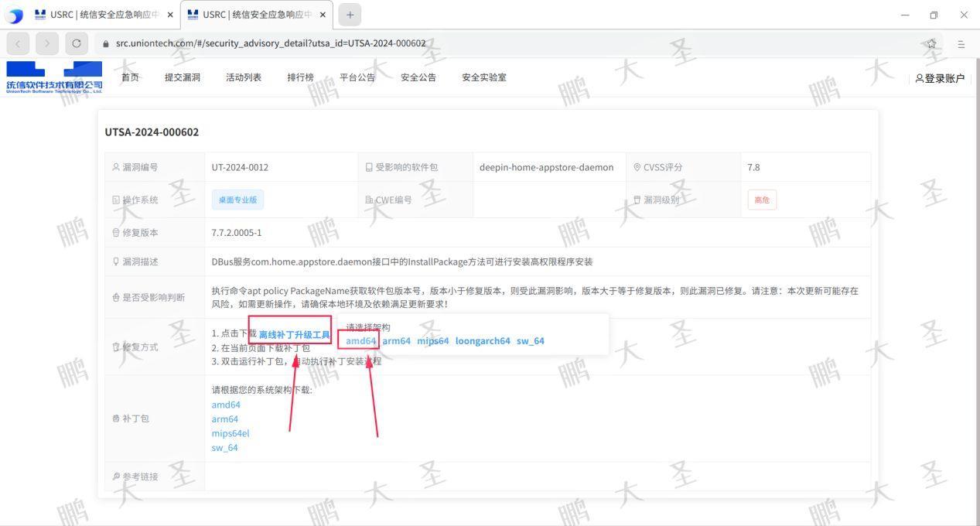
Task: Click the UnionTech company logo
Action: tap(54, 77)
